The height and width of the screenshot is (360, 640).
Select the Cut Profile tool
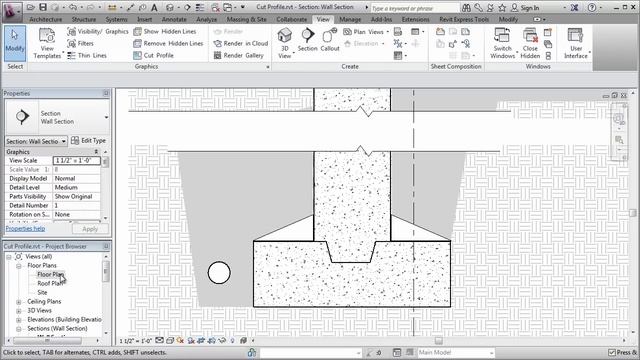tap(153, 55)
